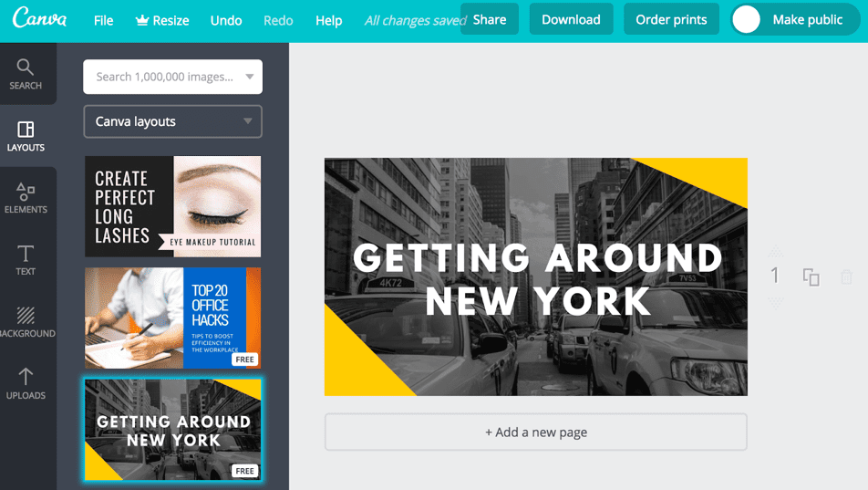
Task: Click the copy page icon
Action: click(x=811, y=276)
